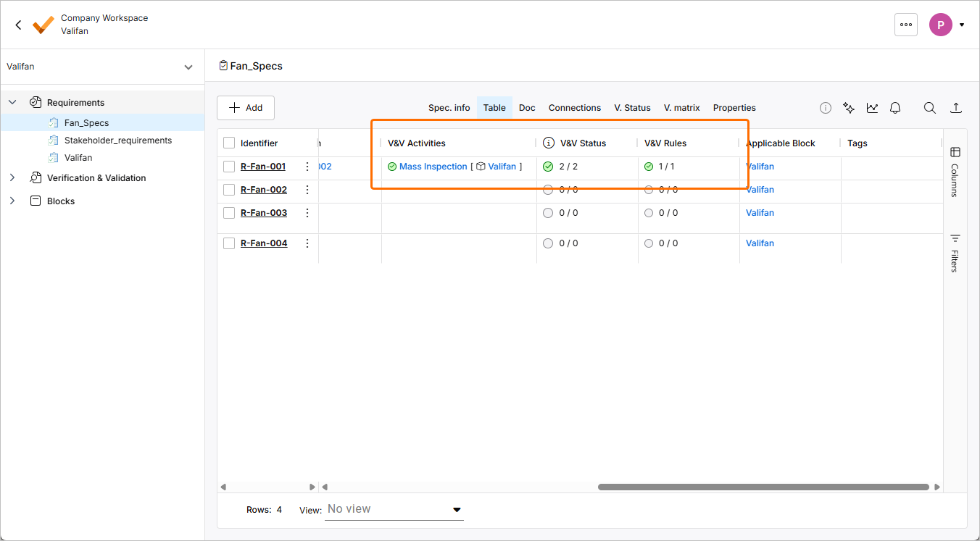Click the green check next to 2 / 2

[x=548, y=167]
